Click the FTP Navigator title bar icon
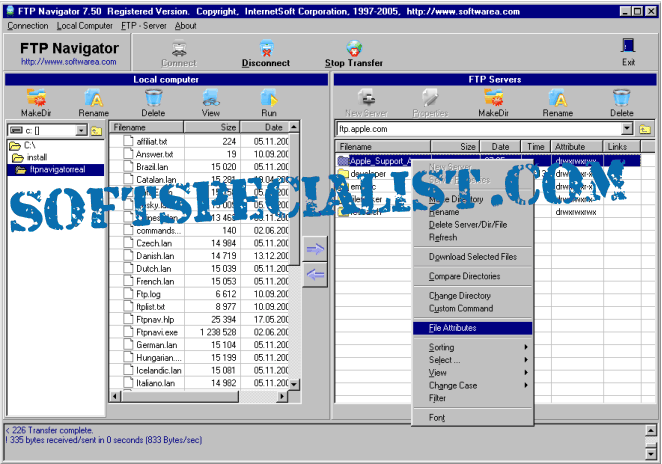 [10, 11]
